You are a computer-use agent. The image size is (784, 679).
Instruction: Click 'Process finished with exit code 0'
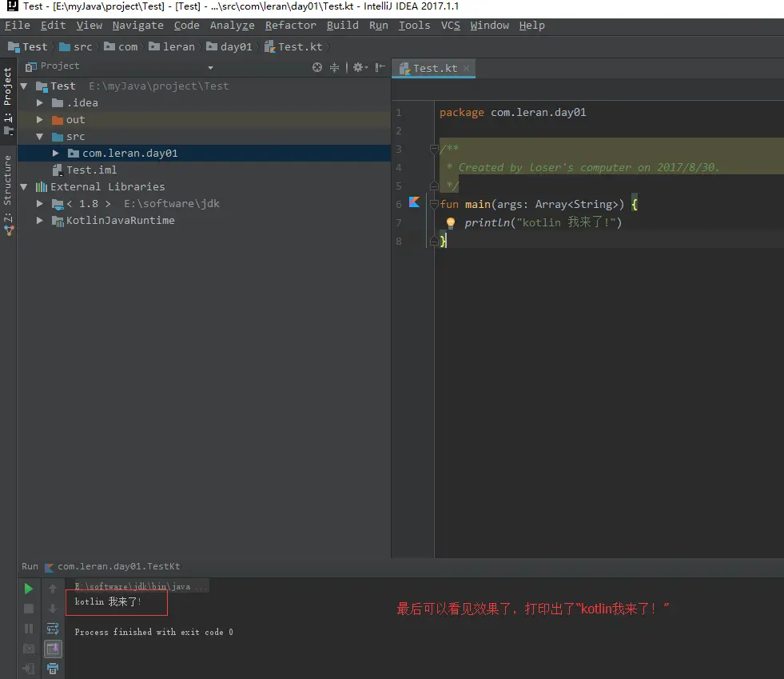coord(153,632)
